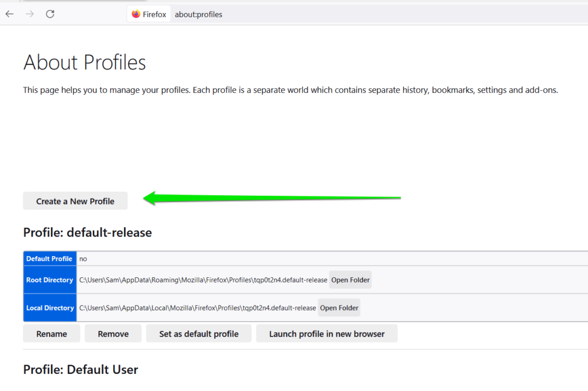Open Folder for the Local Directory
The image size is (588, 391).
(x=339, y=307)
